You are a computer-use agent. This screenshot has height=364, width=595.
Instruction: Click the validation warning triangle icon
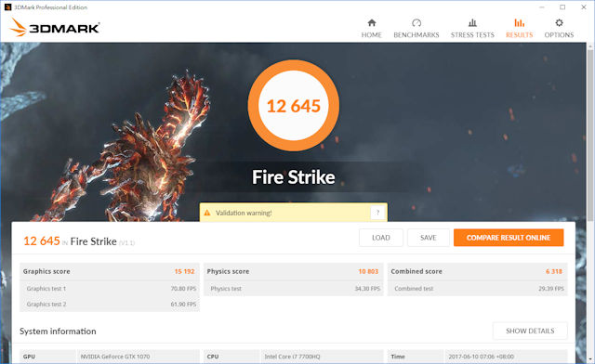point(207,213)
